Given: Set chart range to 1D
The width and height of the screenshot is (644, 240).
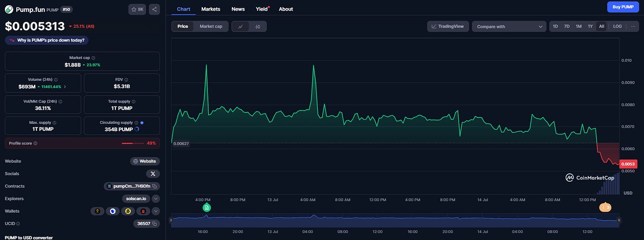Looking at the screenshot, I should point(556,27).
